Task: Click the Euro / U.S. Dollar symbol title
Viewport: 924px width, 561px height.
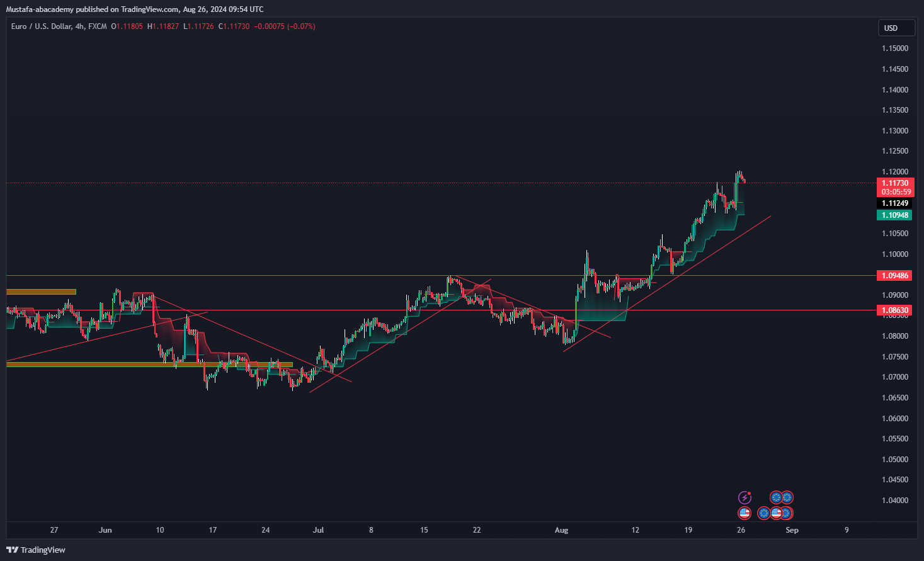Action: (41, 26)
